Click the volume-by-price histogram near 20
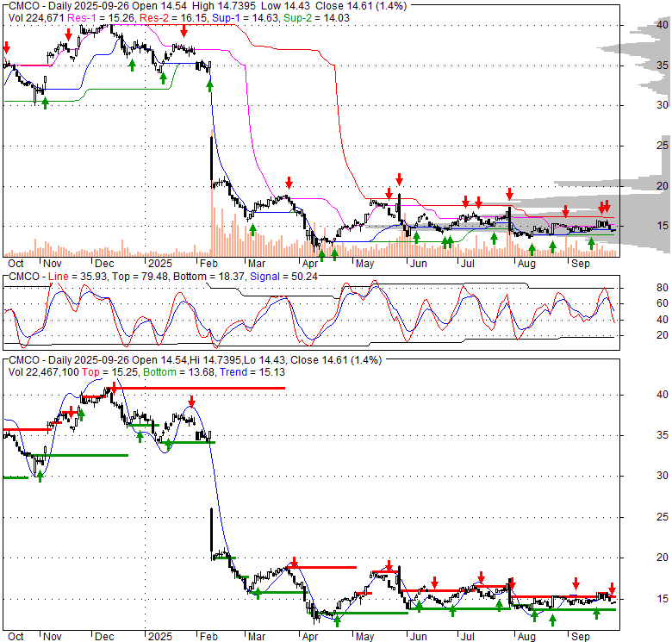 point(613,184)
